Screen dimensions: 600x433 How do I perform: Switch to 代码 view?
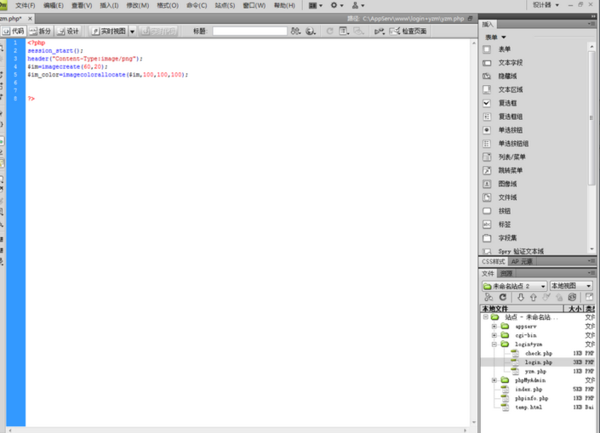(13, 31)
